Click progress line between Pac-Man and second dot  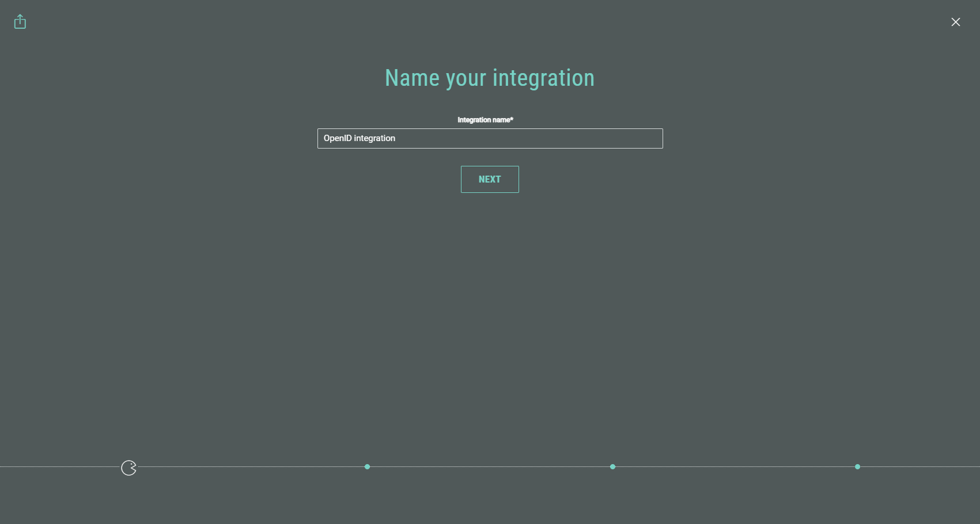[x=248, y=466]
